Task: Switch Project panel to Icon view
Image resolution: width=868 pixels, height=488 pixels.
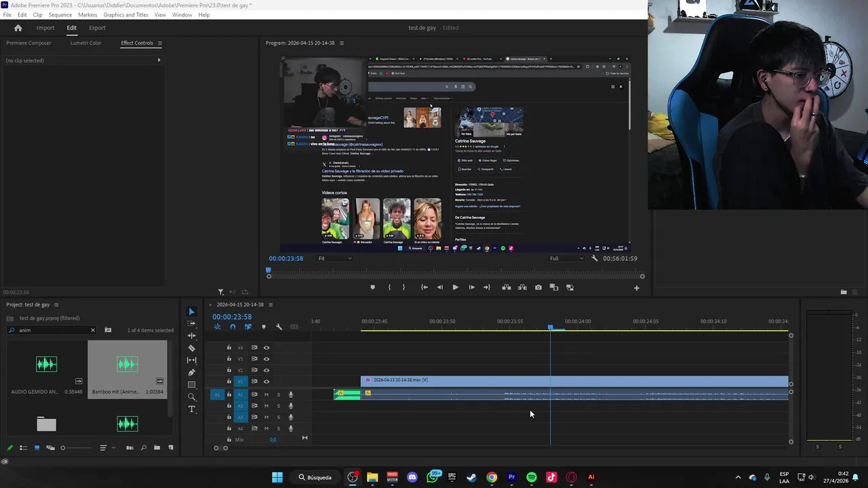Action: (x=37, y=447)
